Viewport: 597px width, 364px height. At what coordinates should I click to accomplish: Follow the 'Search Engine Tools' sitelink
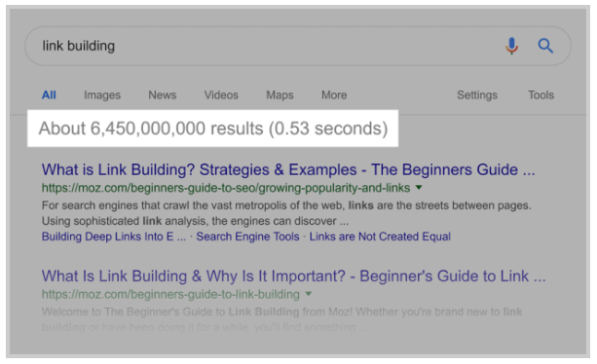[x=248, y=237]
